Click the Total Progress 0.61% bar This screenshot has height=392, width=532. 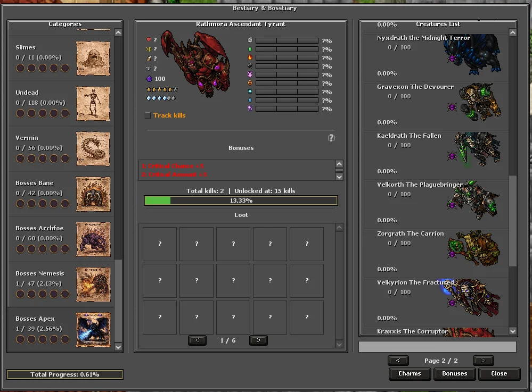tap(65, 374)
